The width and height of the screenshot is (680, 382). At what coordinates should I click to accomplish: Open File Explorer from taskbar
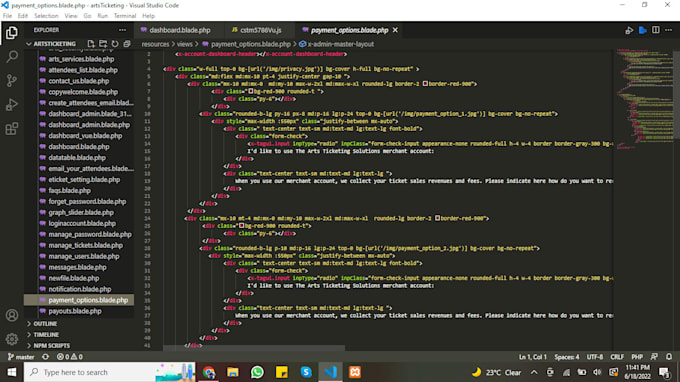[233, 372]
